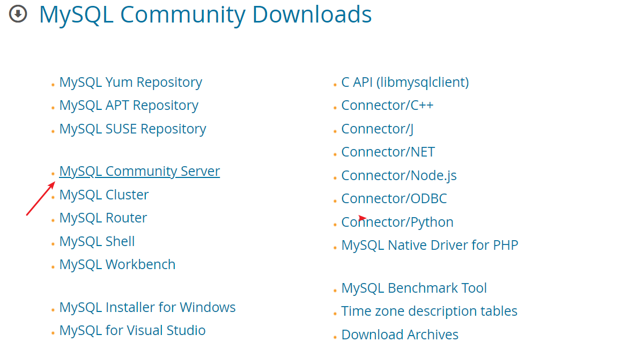Go to MySQL Installer for Windows
This screenshot has height=364, width=628.
coord(147,308)
